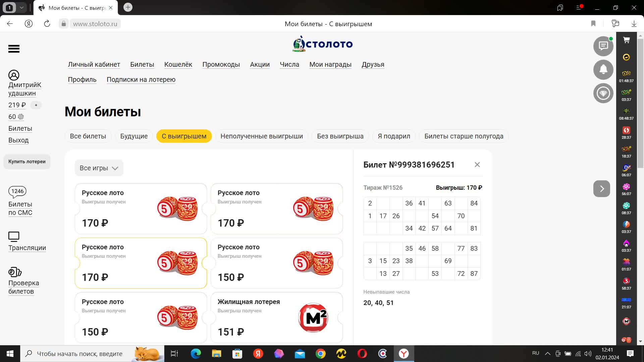Click the next arrow button on right
The width and height of the screenshot is (644, 362).
(x=602, y=189)
